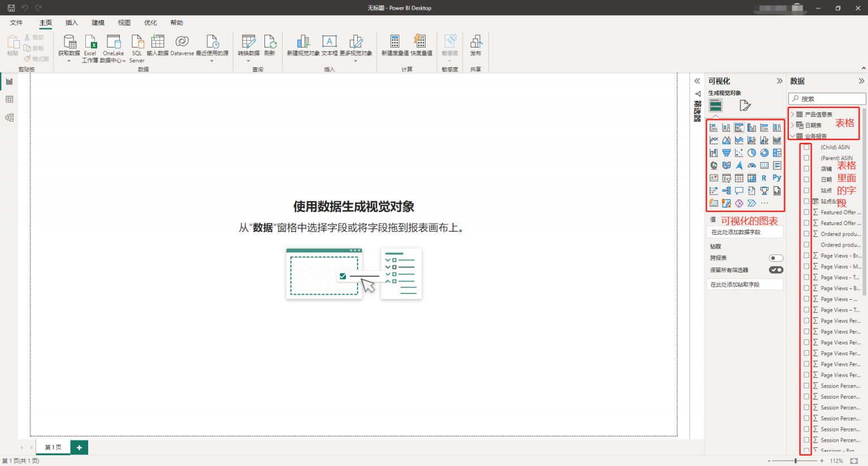Click 新建度量值 button
This screenshot has width=868, height=466.
(395, 46)
